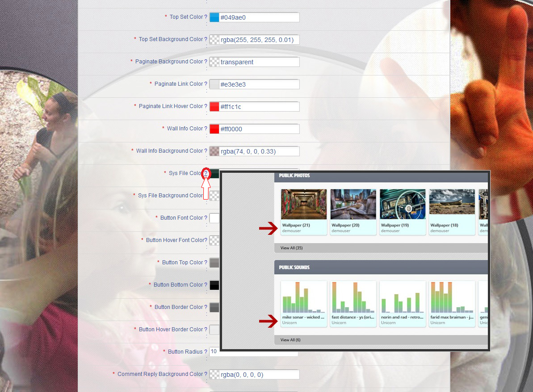This screenshot has height=392, width=533.
Task: Open the Button Bottom Color help tooltip
Action: click(x=206, y=285)
